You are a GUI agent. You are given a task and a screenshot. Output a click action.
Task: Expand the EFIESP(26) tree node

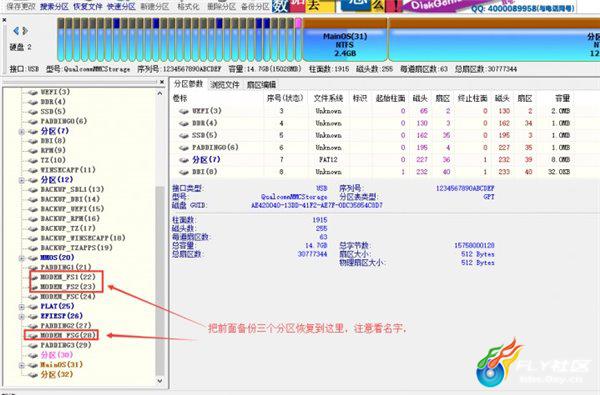pyautogui.click(x=22, y=317)
